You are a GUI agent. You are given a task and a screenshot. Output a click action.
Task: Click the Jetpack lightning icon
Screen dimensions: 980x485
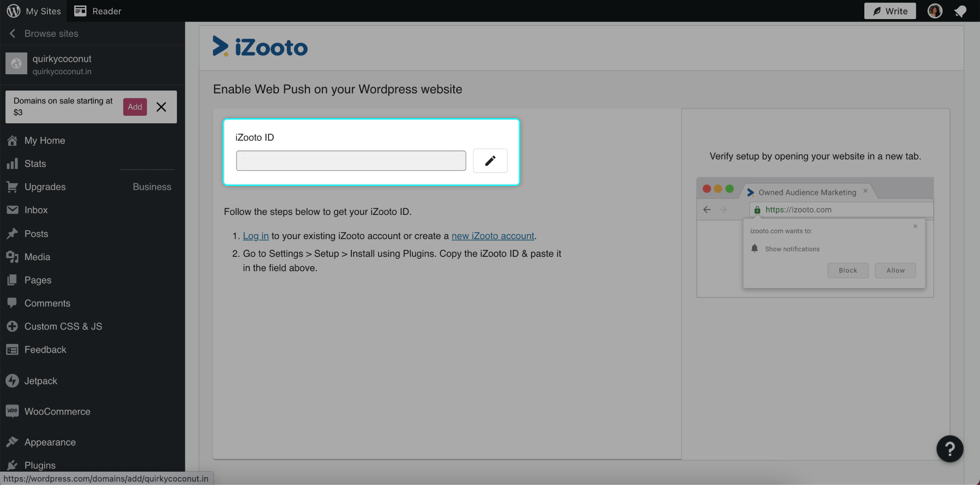12,381
